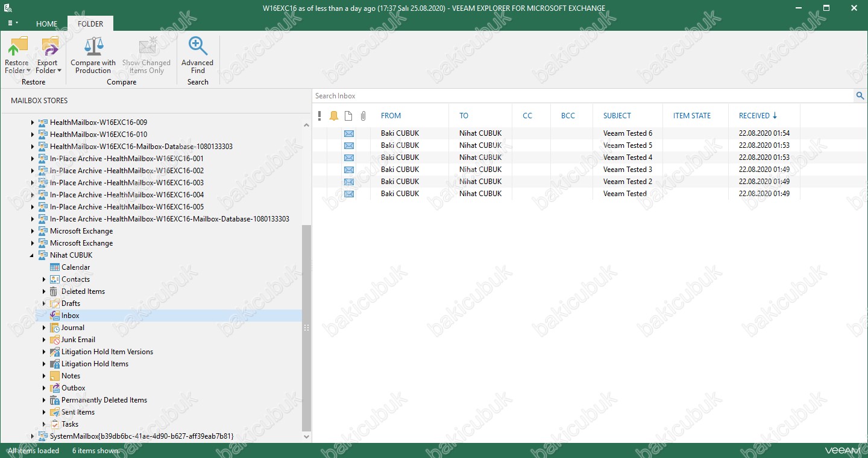This screenshot has width=868, height=458.
Task: Select In-Place Archive -HealthMailbox-W16EXC16-003
Action: (127, 183)
